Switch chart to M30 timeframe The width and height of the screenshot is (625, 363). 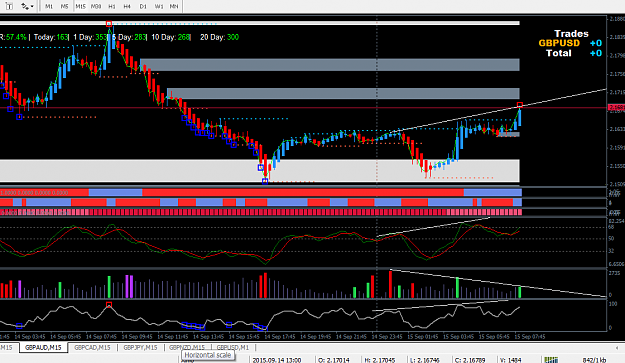coord(96,6)
